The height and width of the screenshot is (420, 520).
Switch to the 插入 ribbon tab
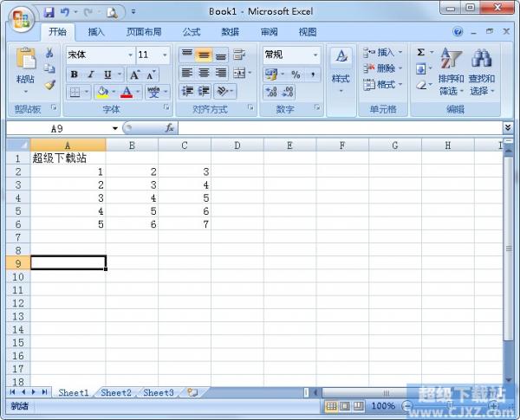pyautogui.click(x=96, y=32)
